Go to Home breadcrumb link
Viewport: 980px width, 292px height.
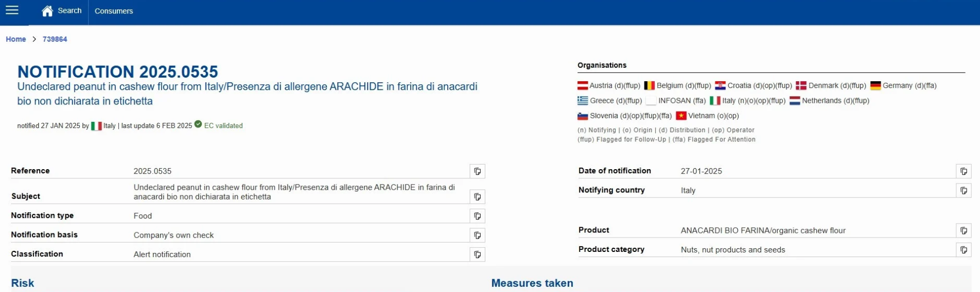(16, 39)
